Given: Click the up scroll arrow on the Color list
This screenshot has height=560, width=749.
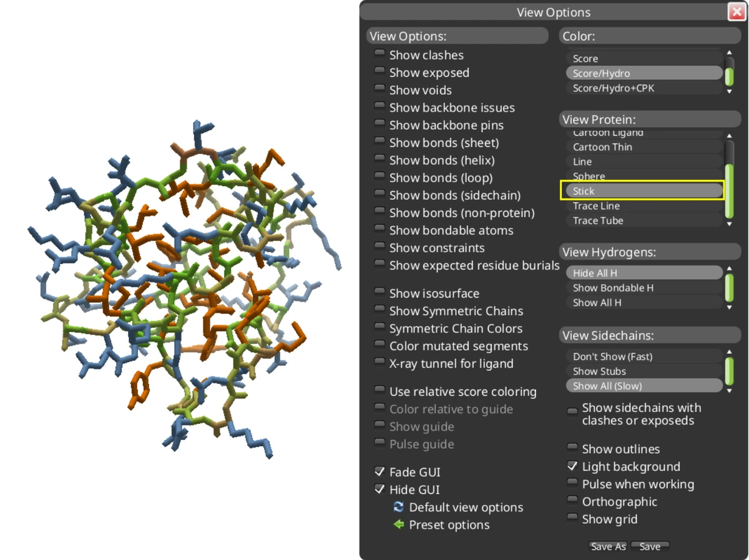Looking at the screenshot, I should 728,53.
